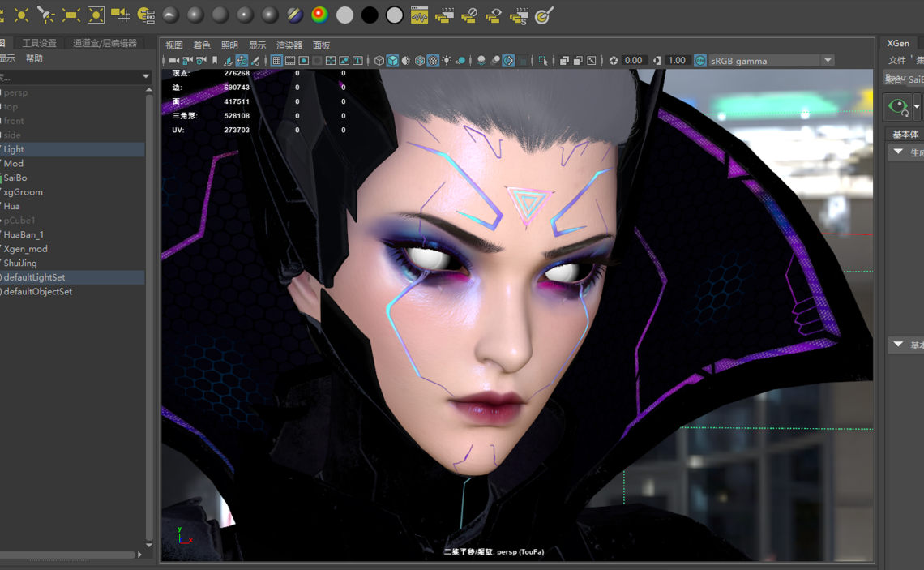Click the gamma reset icon
The width and height of the screenshot is (924, 570).
click(x=657, y=61)
